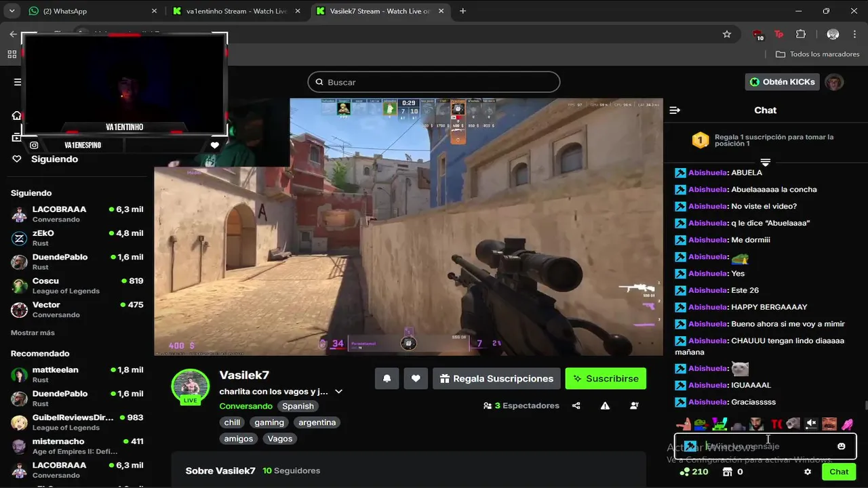This screenshot has width=868, height=488.
Task: Open the Conversando category link
Action: pos(245,406)
